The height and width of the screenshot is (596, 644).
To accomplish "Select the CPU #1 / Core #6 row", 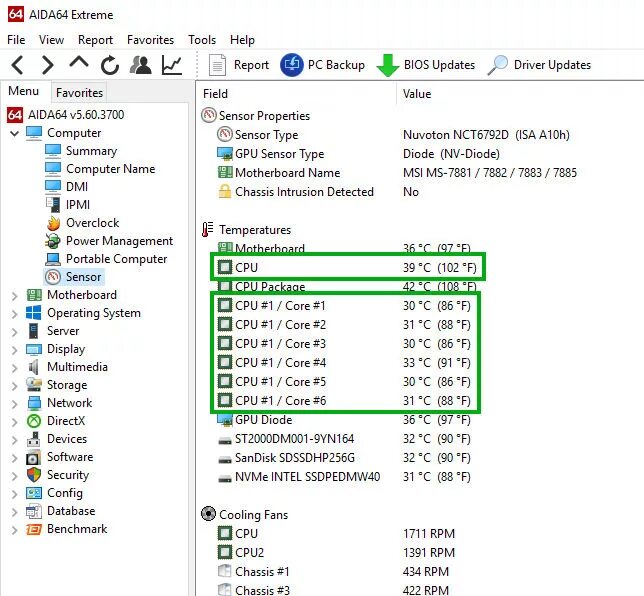I will (344, 400).
